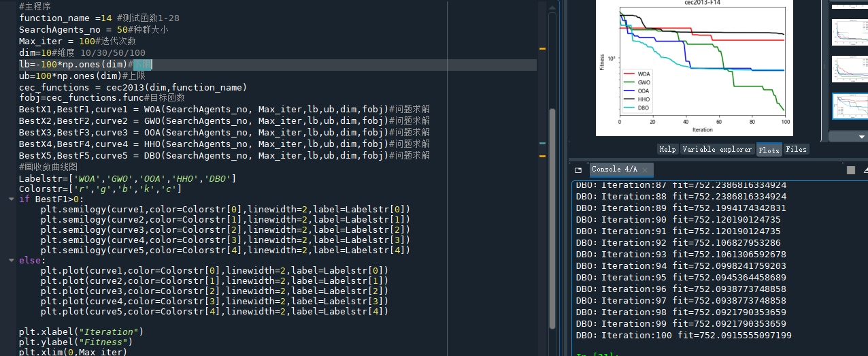Image resolution: width=868 pixels, height=356 pixels.
Task: Collapse the 'else' code fold arrow
Action: (11, 260)
